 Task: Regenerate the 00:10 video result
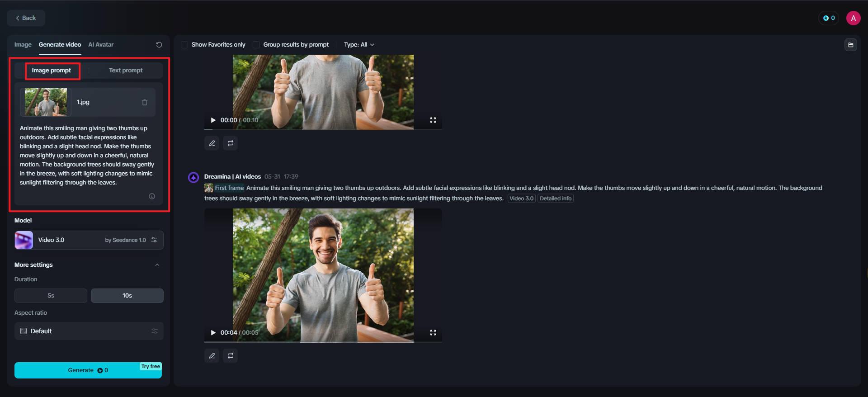click(x=231, y=143)
